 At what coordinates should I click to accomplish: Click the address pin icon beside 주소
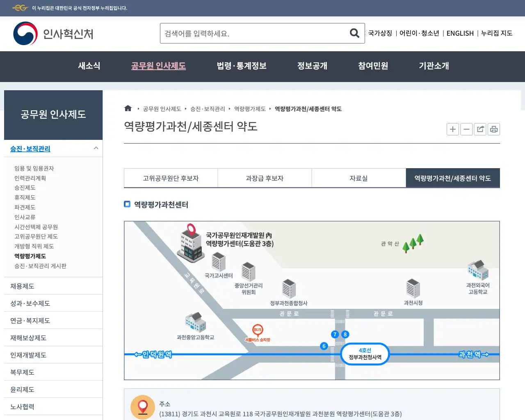[143, 407]
